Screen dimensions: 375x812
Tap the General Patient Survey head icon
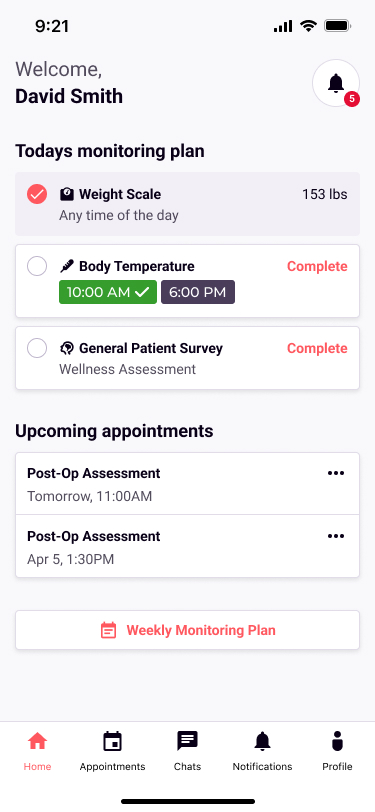67,348
